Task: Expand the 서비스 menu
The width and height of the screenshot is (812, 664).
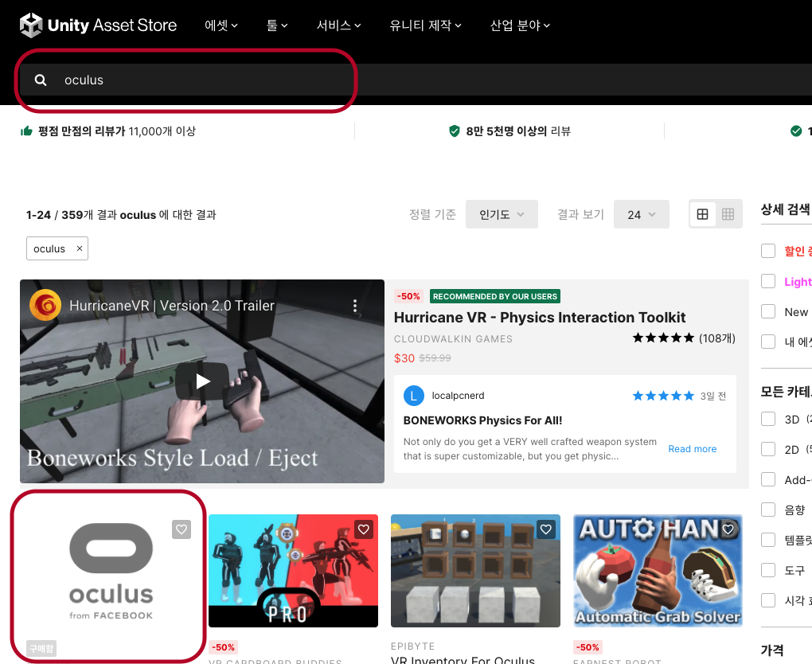Action: pos(338,25)
